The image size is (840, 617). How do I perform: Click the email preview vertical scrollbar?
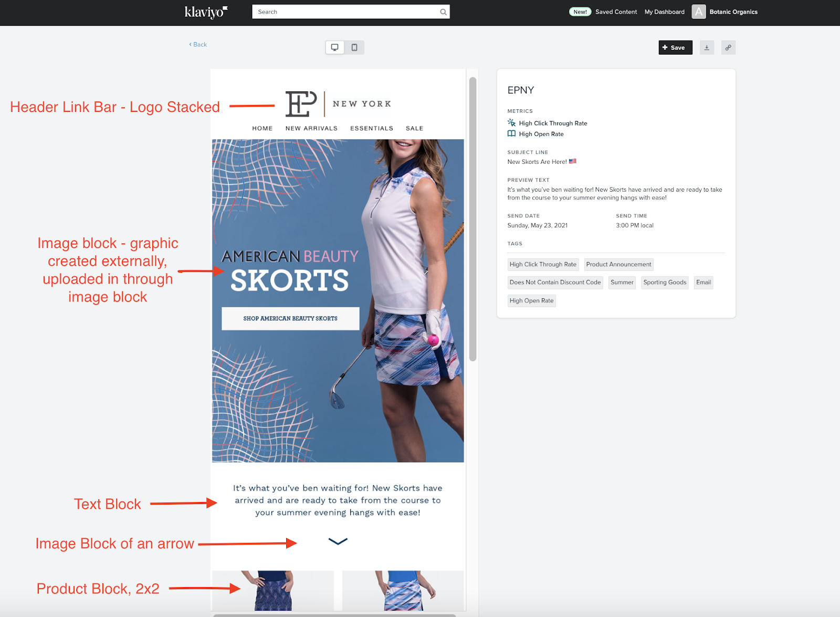point(472,219)
